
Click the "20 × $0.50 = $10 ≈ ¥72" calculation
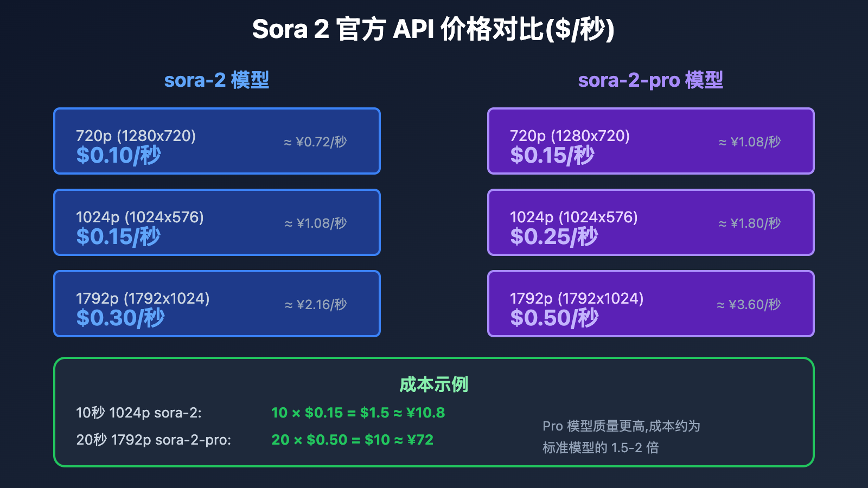coord(353,440)
